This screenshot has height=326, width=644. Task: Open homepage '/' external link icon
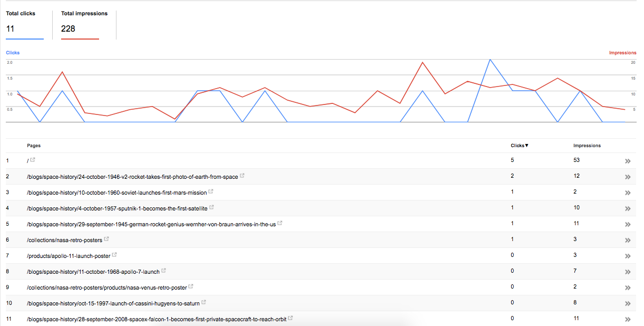pyautogui.click(x=33, y=160)
